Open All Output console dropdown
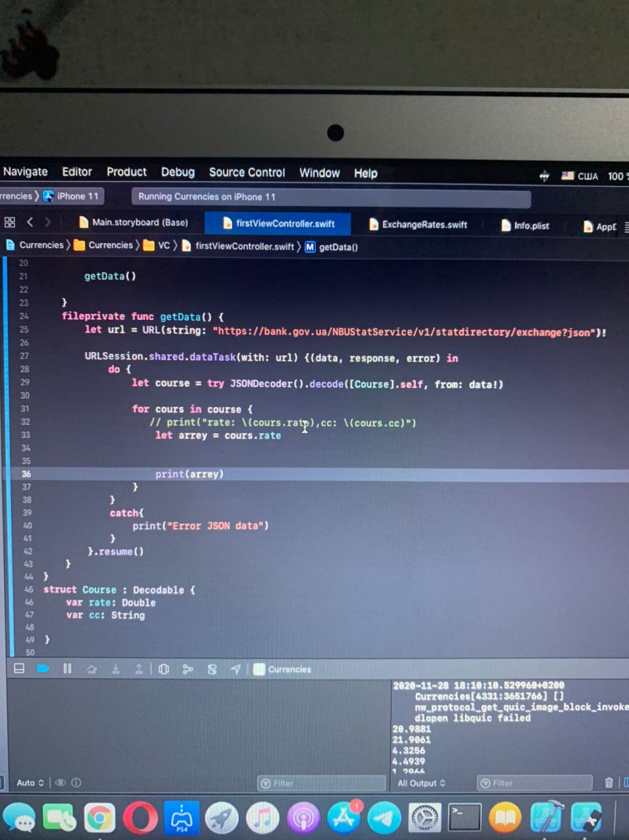629x840 pixels. click(x=422, y=783)
